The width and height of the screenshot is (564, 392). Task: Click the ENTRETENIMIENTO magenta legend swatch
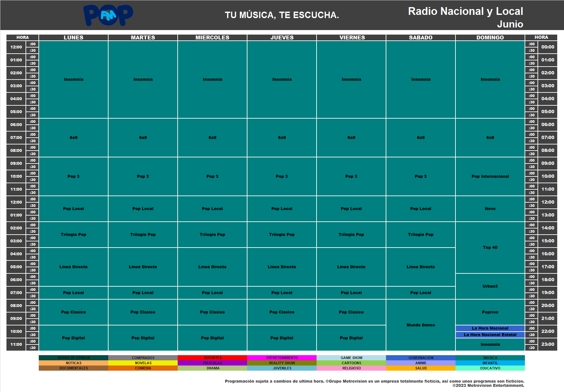click(282, 358)
